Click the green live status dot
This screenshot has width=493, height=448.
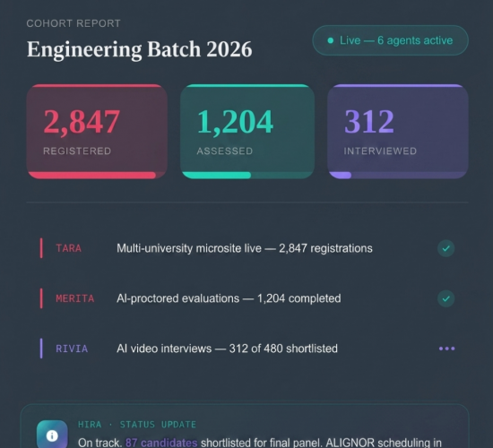pyautogui.click(x=331, y=40)
